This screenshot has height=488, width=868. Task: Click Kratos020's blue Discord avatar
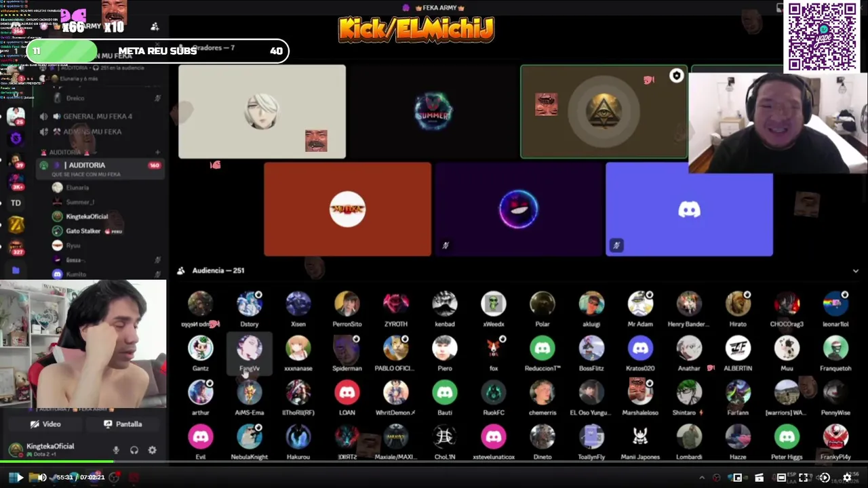[640, 348]
